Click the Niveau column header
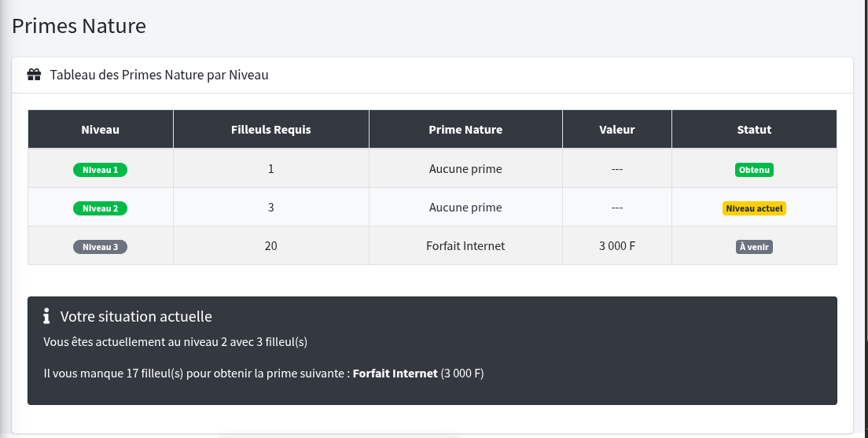The width and height of the screenshot is (868, 438). [101, 130]
